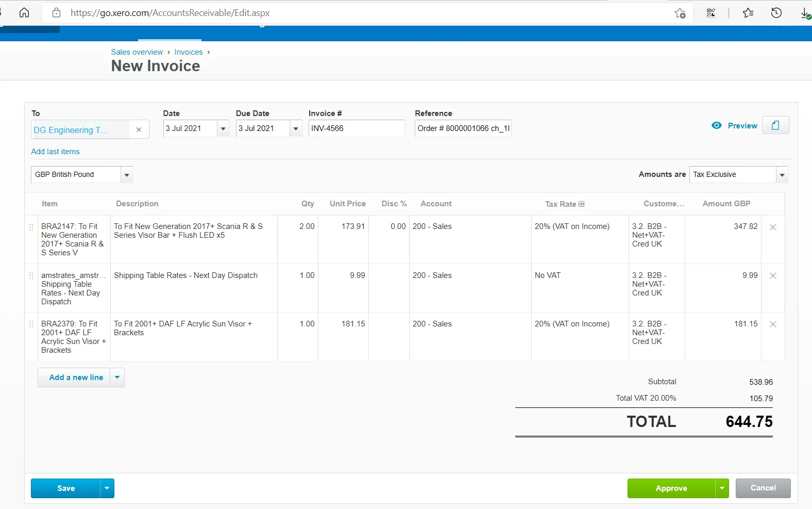812x509 pixels.
Task: Open the QR code generator icon
Action: [x=711, y=13]
